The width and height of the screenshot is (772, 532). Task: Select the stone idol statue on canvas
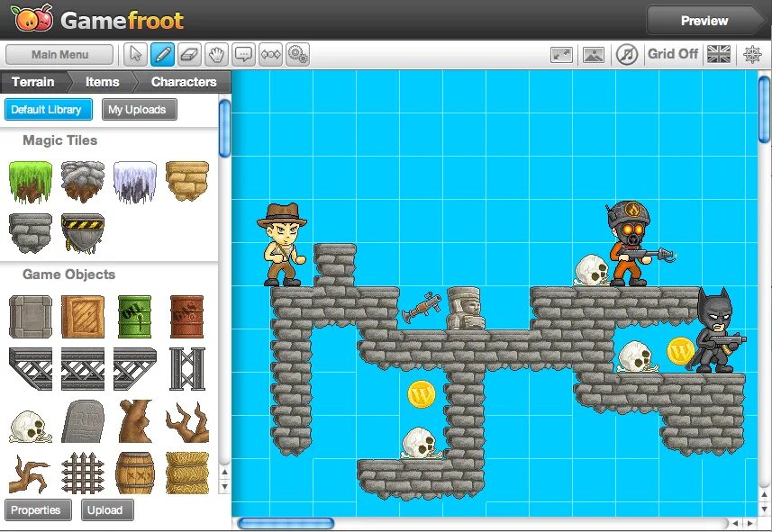coord(465,309)
